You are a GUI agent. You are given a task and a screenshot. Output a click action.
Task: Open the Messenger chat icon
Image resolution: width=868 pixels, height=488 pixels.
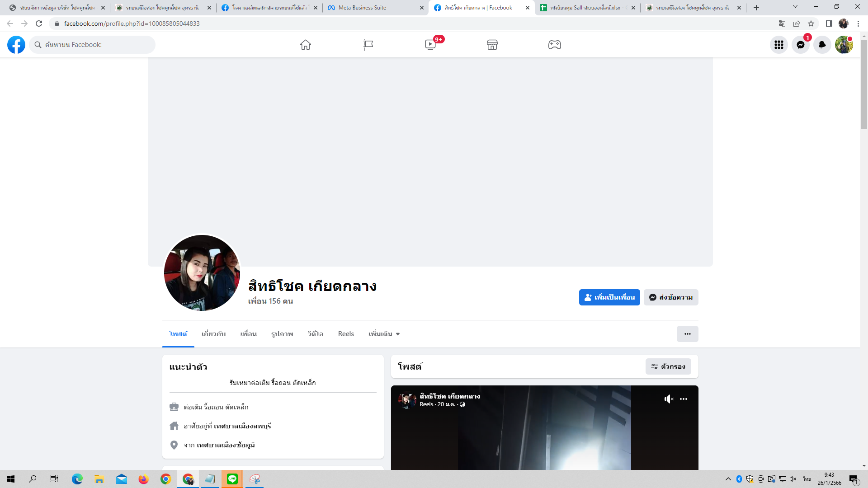(800, 45)
